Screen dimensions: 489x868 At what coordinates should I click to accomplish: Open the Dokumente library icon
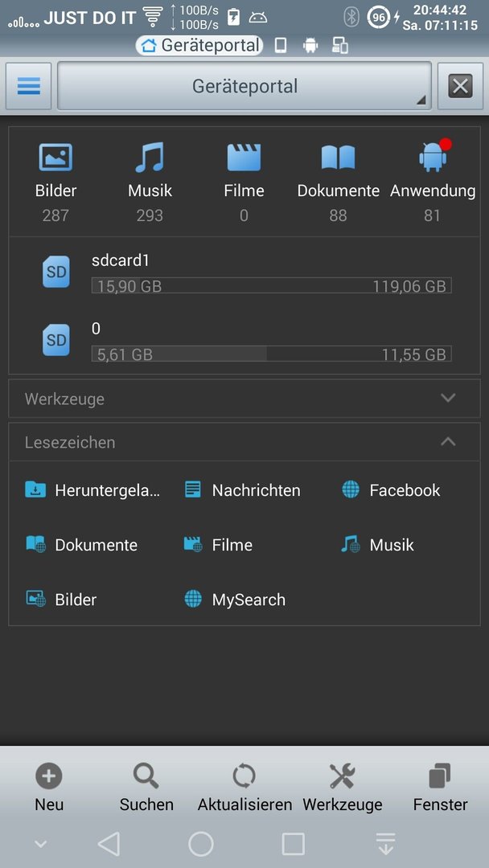(x=338, y=158)
